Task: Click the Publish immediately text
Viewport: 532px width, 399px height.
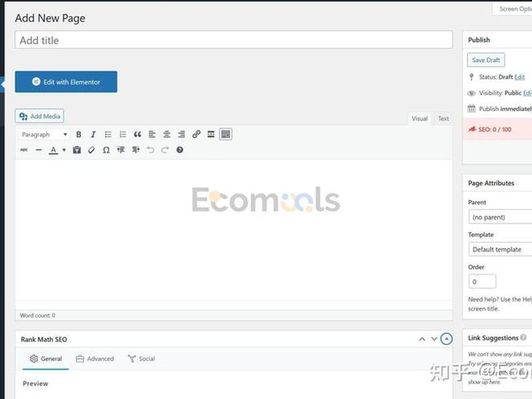Action: tap(505, 109)
